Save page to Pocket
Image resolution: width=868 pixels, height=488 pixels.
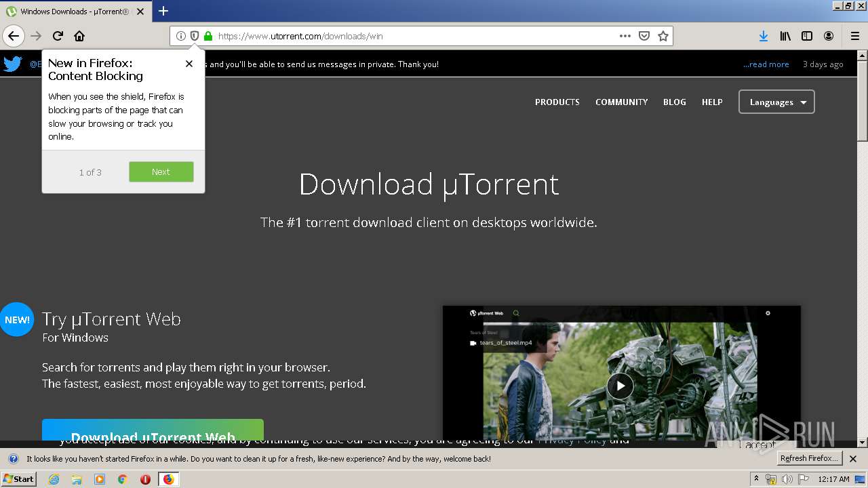click(644, 36)
